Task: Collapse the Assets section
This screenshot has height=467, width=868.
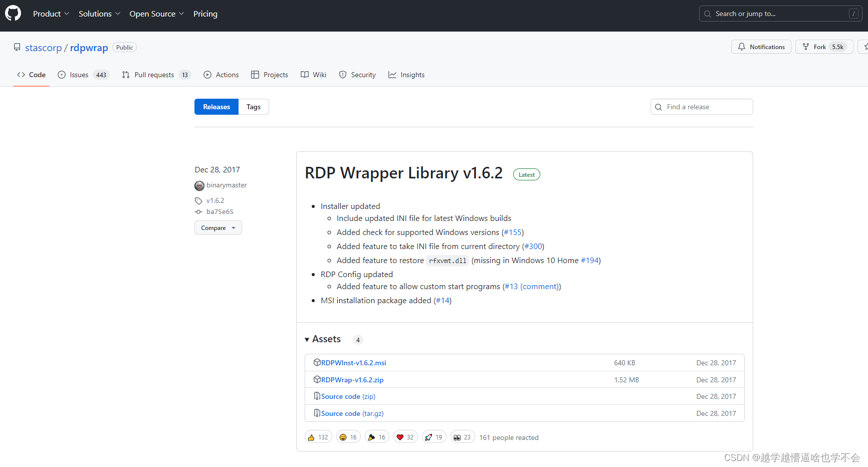Action: [323, 339]
